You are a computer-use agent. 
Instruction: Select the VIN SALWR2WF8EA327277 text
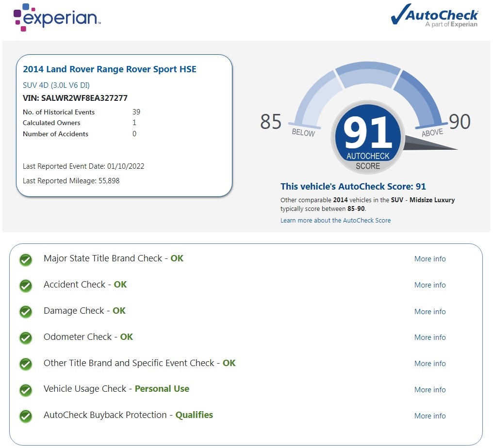point(75,98)
